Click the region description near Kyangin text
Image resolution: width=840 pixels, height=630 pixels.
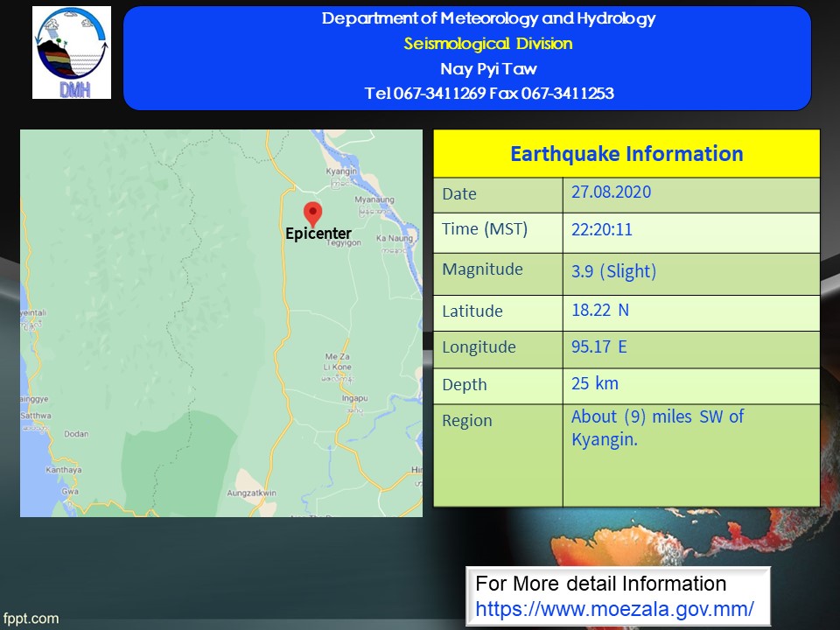pos(657,428)
